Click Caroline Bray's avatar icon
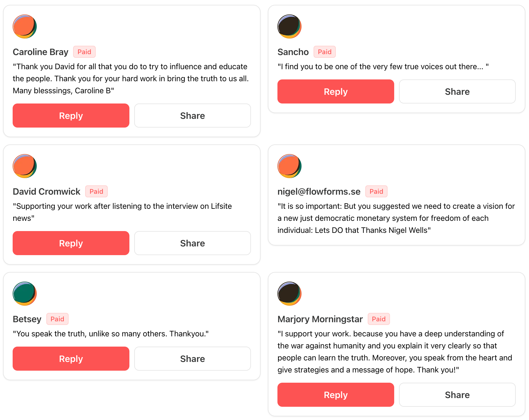The height and width of the screenshot is (420, 529). point(25,26)
